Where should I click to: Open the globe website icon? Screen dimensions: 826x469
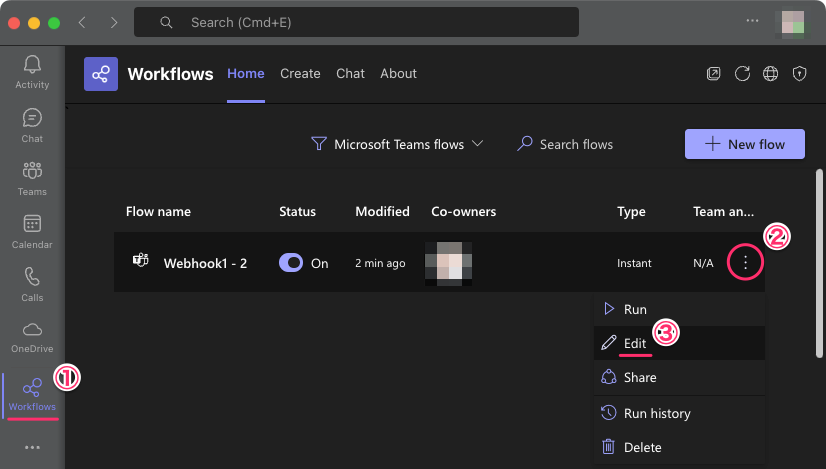click(771, 74)
